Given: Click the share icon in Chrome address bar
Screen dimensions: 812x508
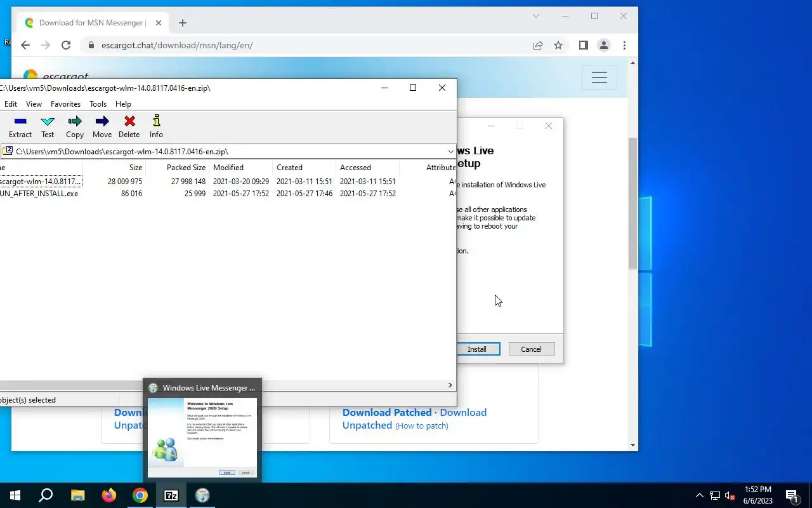Looking at the screenshot, I should click(538, 45).
